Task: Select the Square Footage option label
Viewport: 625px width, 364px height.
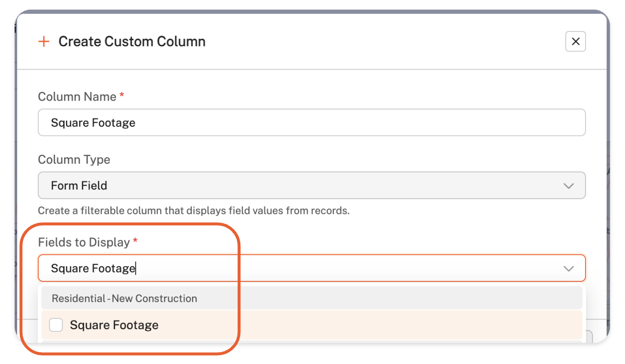Action: (114, 325)
